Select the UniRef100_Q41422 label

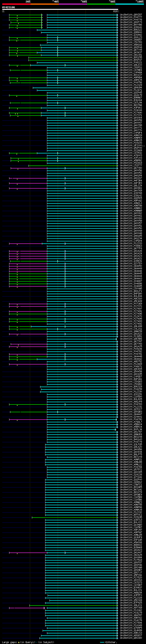pyautogui.click(x=131, y=334)
